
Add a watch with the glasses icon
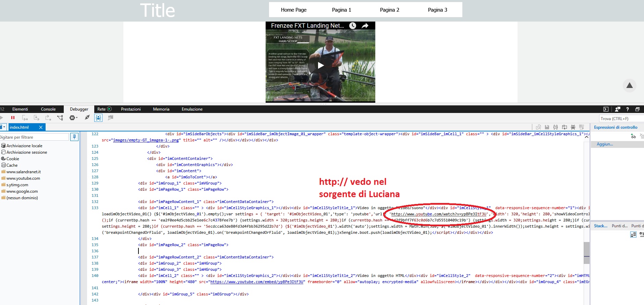click(x=633, y=136)
